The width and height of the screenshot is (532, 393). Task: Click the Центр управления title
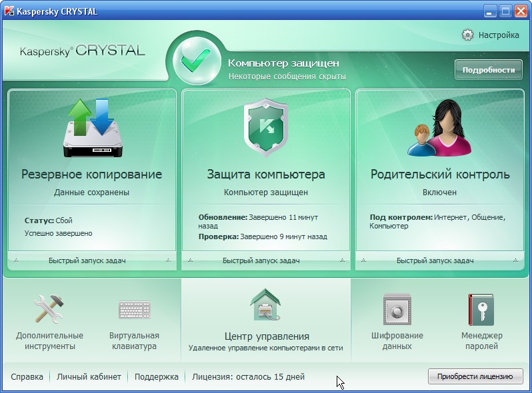coord(267,336)
